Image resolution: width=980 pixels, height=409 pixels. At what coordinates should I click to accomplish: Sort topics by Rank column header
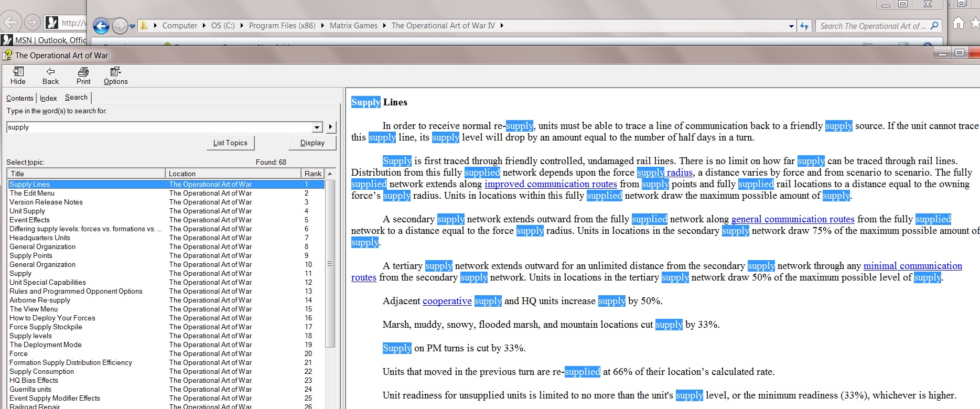pyautogui.click(x=313, y=174)
